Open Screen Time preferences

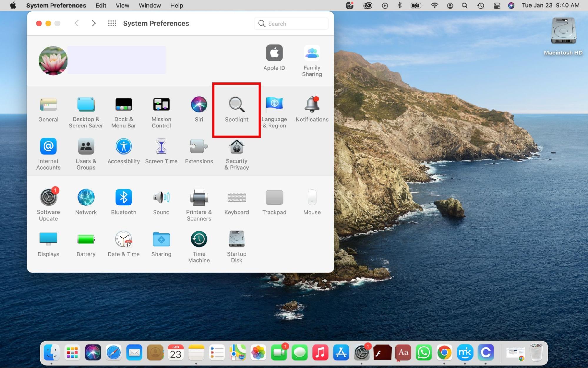pos(161,152)
